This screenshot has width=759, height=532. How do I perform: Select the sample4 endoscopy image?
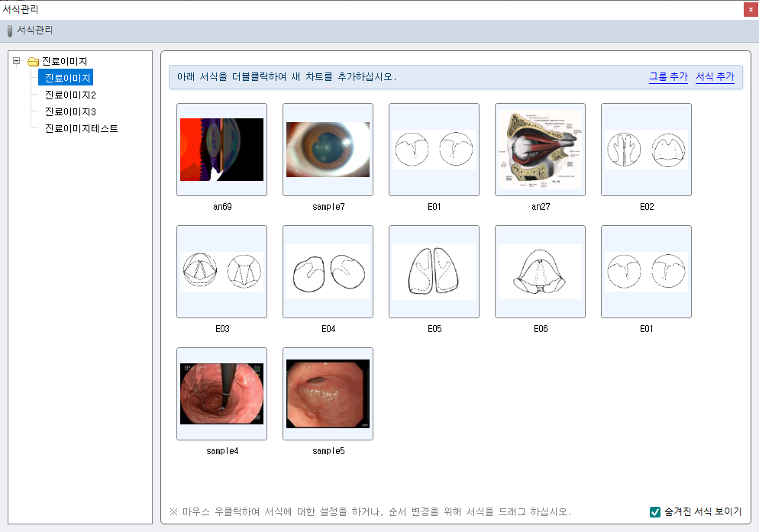(x=221, y=394)
